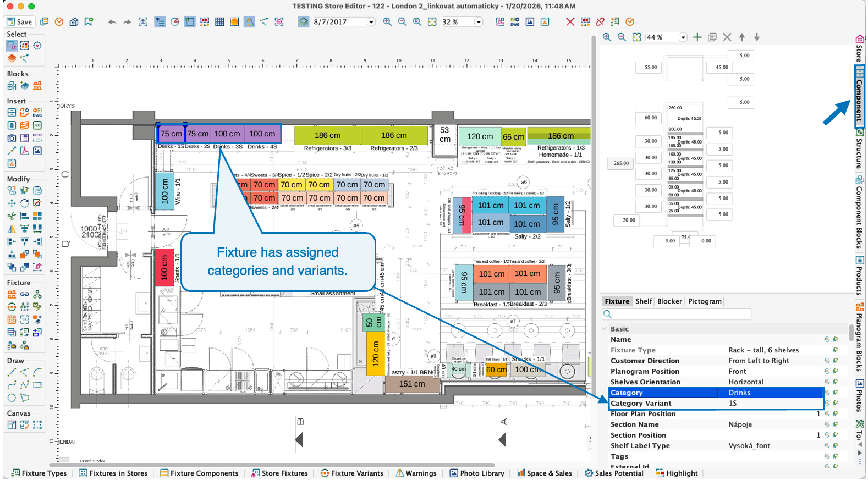The width and height of the screenshot is (868, 480).
Task: Switch to the Pictogram properties tab
Action: pyautogui.click(x=705, y=301)
